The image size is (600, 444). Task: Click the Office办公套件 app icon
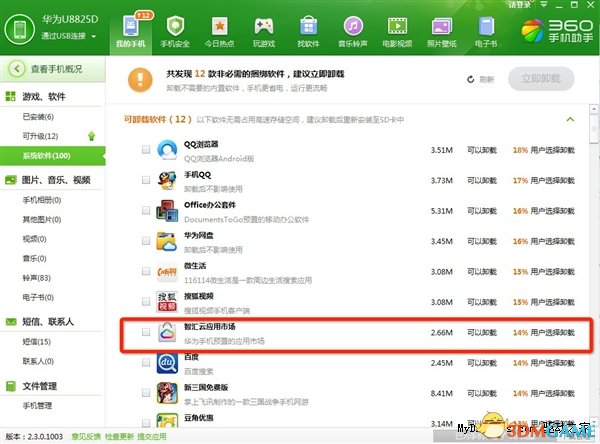[167, 211]
